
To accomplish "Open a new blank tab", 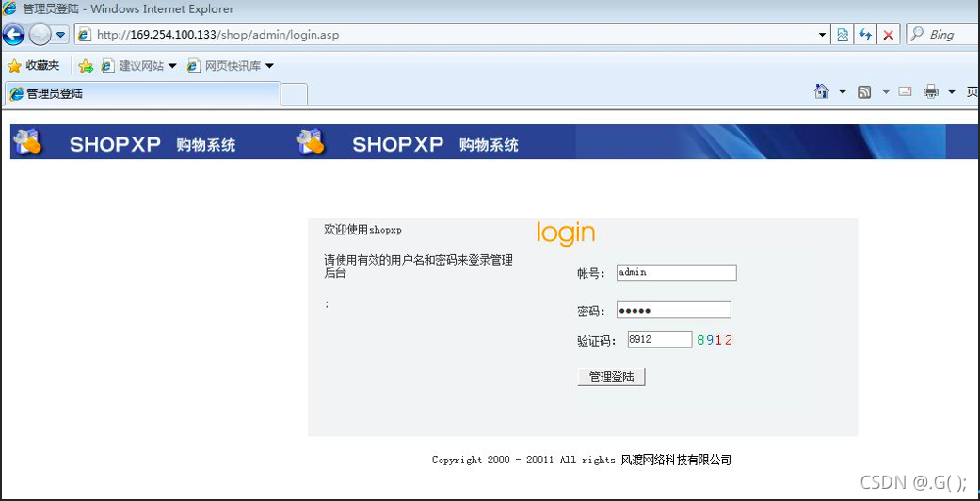I will (294, 94).
